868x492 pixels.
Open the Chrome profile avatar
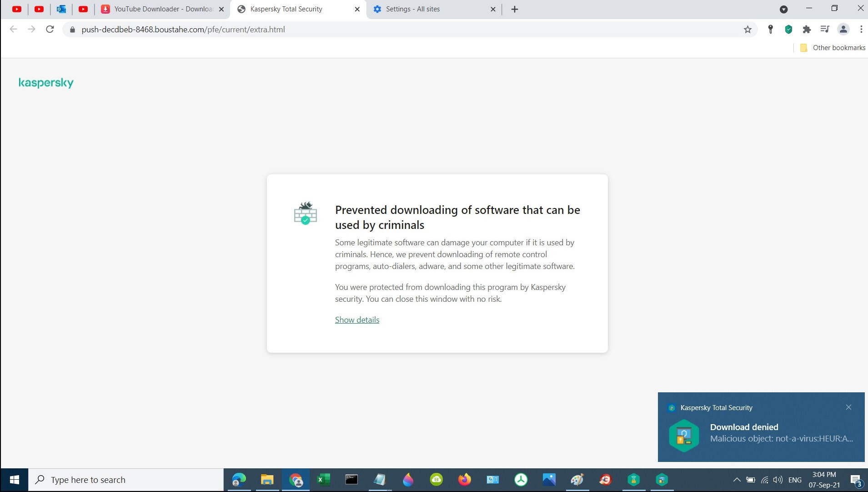point(843,30)
